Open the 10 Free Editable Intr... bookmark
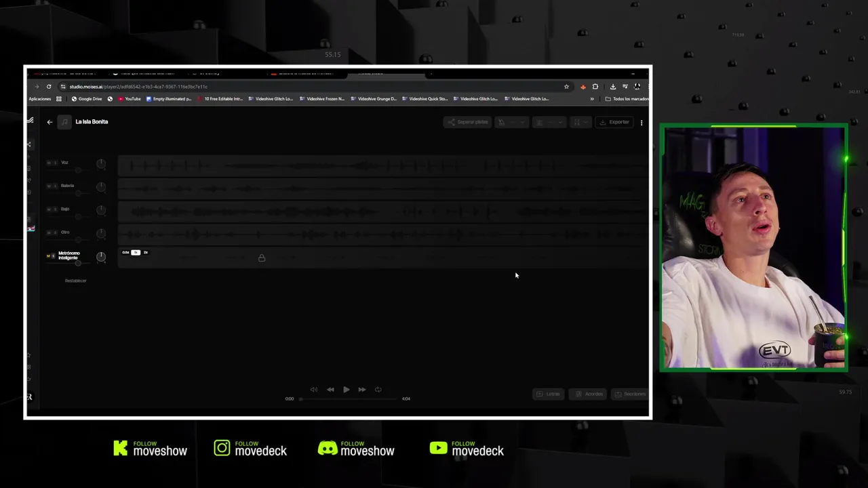Screen dimensions: 868x488 [x=220, y=99]
